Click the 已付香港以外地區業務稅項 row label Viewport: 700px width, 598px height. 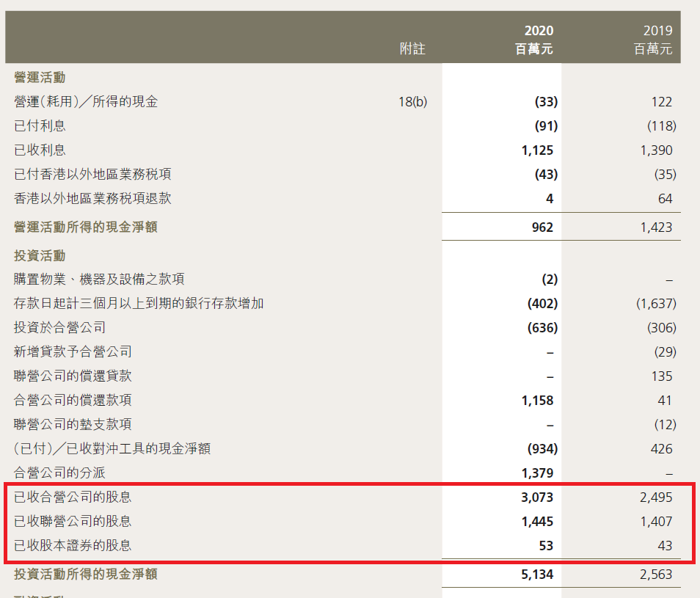point(92,174)
